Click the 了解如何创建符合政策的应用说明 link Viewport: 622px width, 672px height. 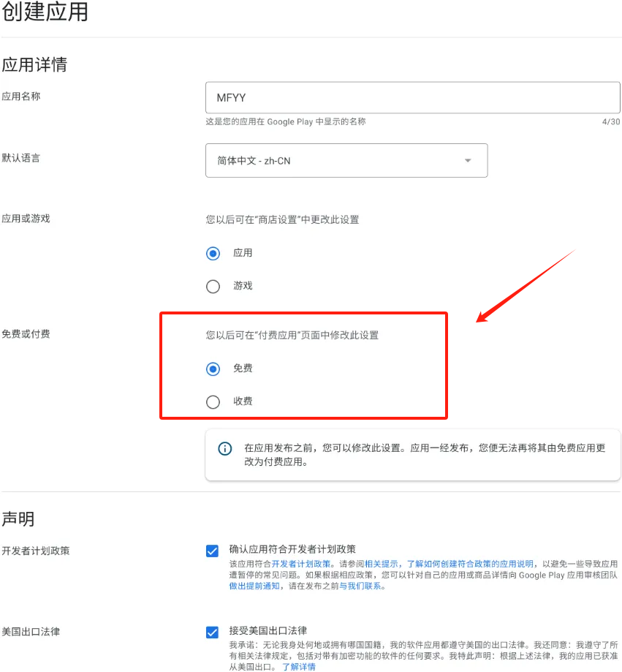point(470,565)
